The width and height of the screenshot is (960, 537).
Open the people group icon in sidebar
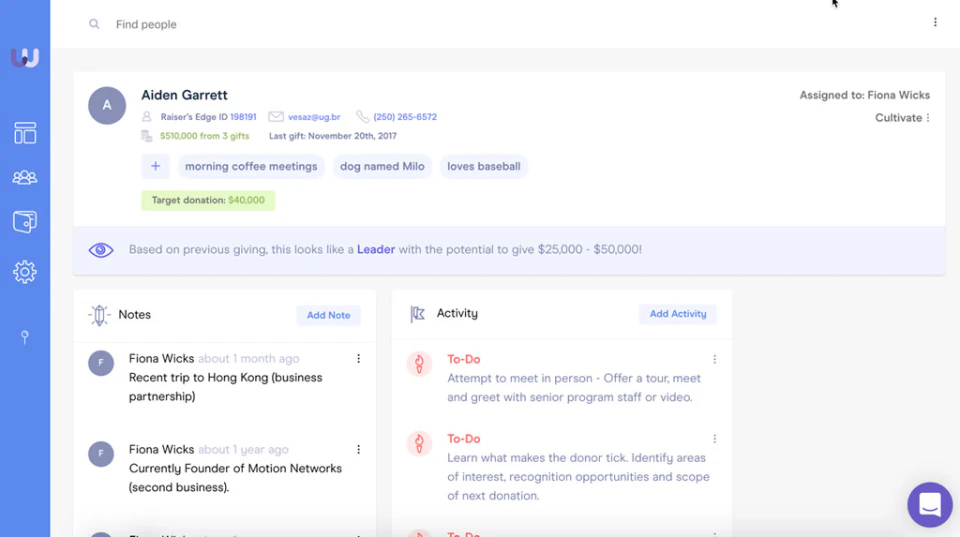[24, 178]
